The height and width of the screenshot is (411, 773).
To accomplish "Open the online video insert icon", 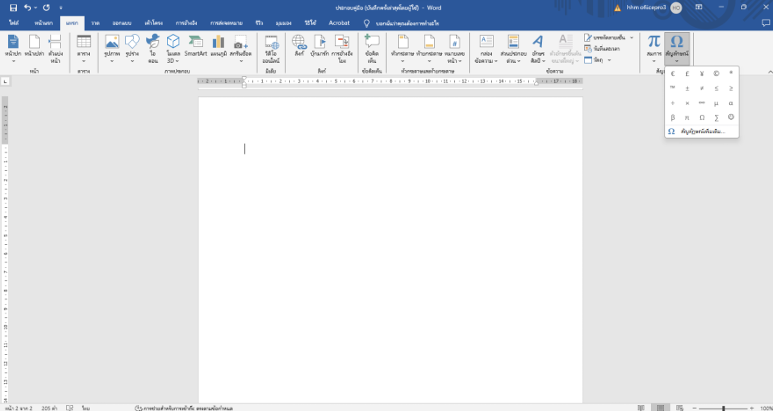I will 271,46.
